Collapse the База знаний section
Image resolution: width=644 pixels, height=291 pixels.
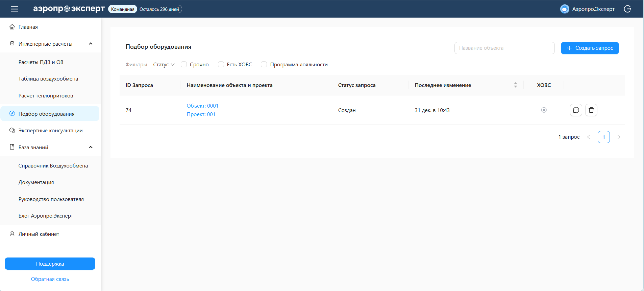click(91, 147)
